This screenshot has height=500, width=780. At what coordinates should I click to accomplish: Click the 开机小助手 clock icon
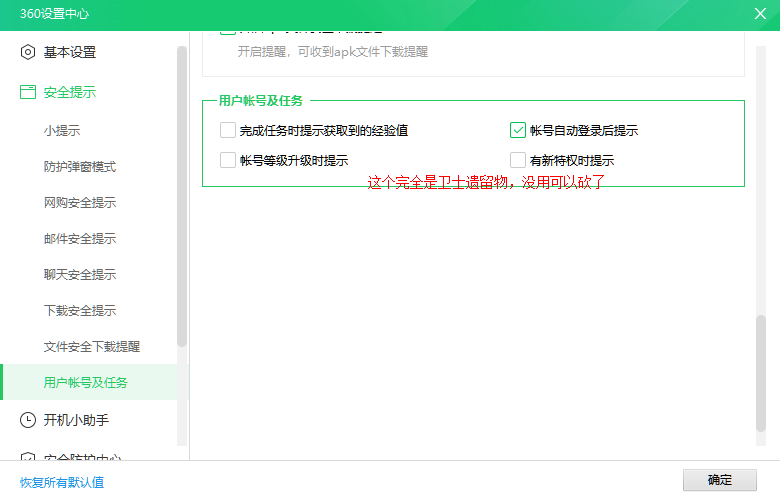28,420
